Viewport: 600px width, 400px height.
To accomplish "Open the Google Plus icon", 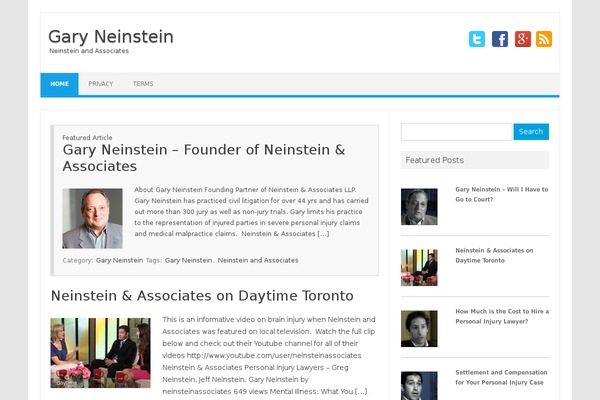I will (x=523, y=39).
